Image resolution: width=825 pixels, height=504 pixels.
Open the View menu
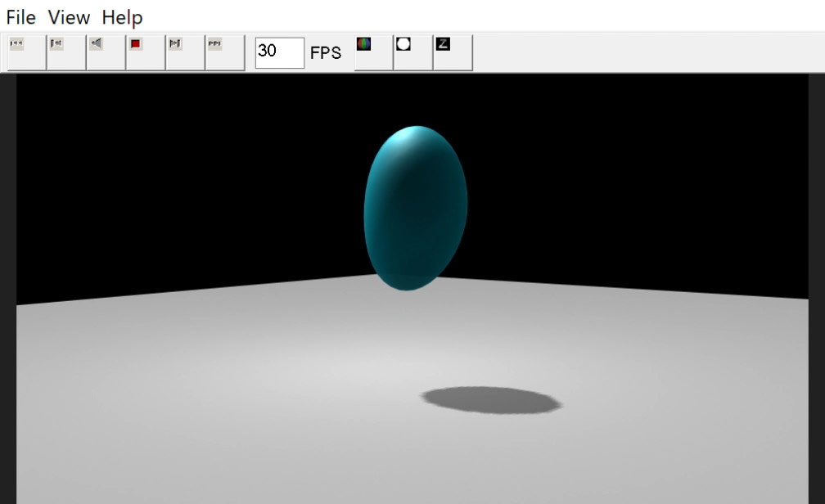click(69, 17)
